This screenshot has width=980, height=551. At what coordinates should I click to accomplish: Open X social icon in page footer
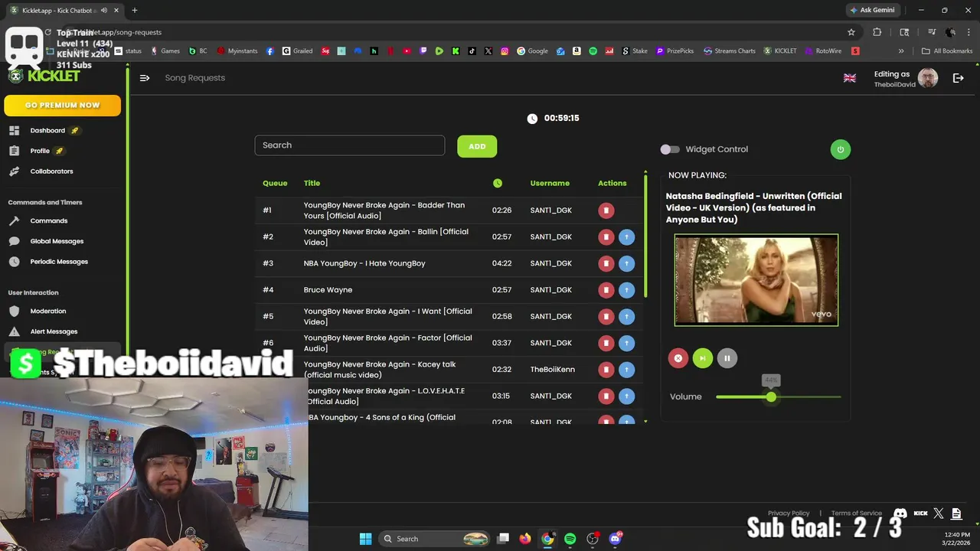coord(939,514)
